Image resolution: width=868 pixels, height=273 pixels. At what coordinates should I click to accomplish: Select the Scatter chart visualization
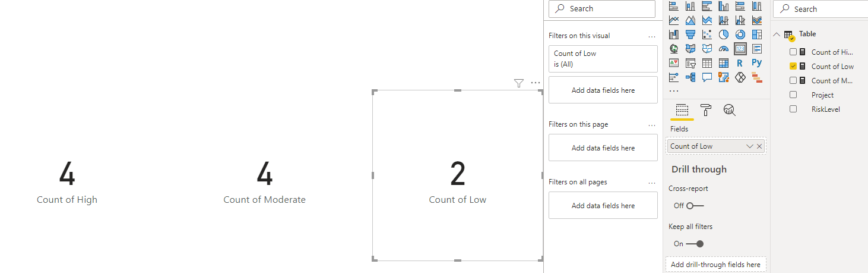tap(707, 34)
